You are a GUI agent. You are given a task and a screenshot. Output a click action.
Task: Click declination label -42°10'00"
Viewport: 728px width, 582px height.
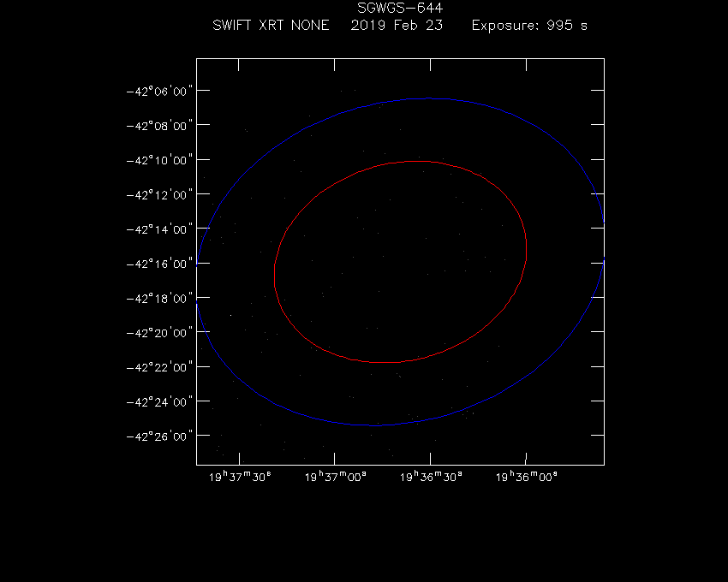[x=159, y=160]
